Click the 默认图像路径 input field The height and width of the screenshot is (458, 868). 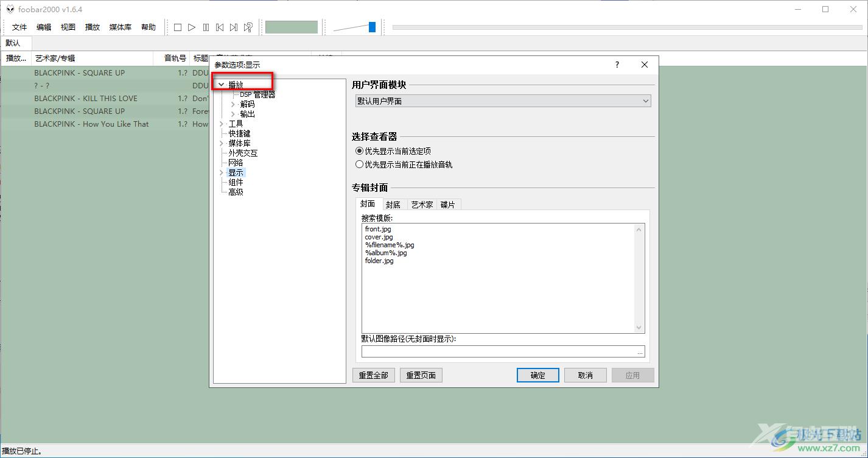click(x=499, y=352)
